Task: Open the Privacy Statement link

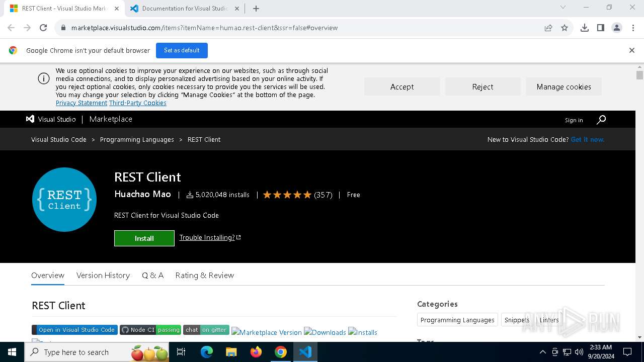Action: coord(82,103)
